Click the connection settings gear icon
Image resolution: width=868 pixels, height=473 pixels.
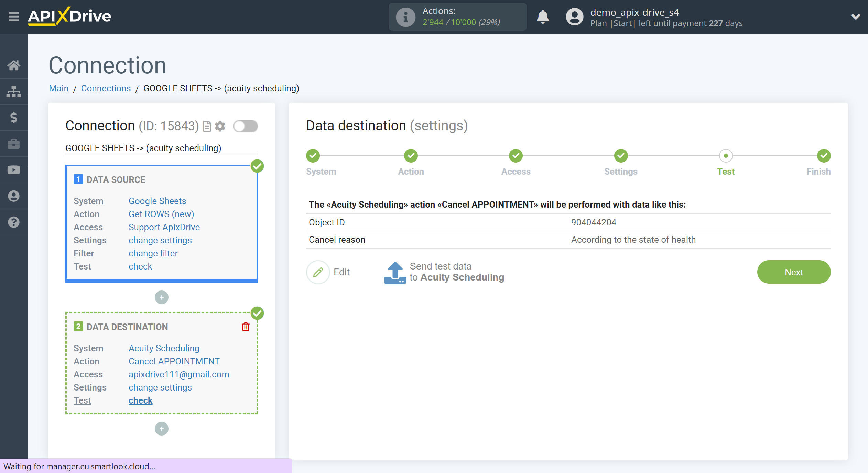(220, 126)
